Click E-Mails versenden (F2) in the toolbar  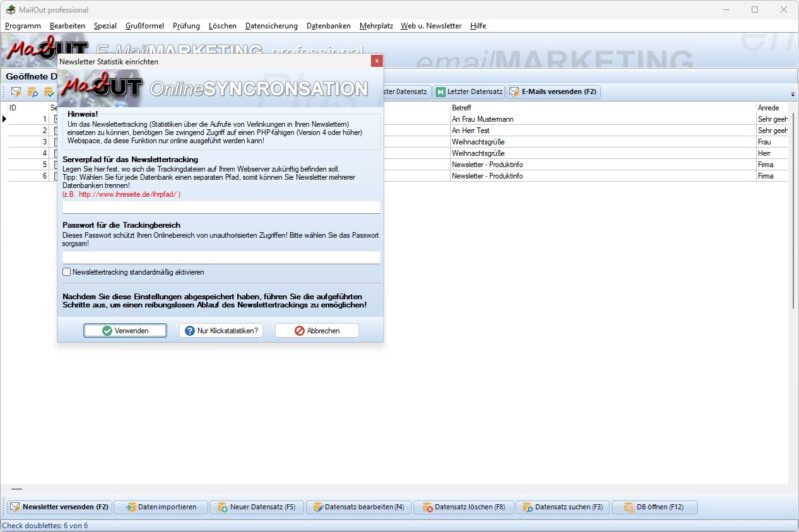click(553, 92)
